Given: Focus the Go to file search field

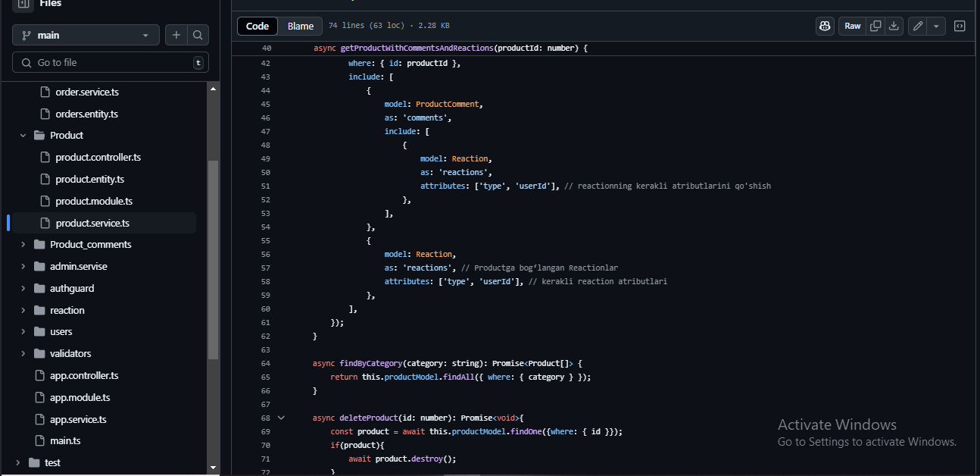Looking at the screenshot, I should tap(111, 62).
